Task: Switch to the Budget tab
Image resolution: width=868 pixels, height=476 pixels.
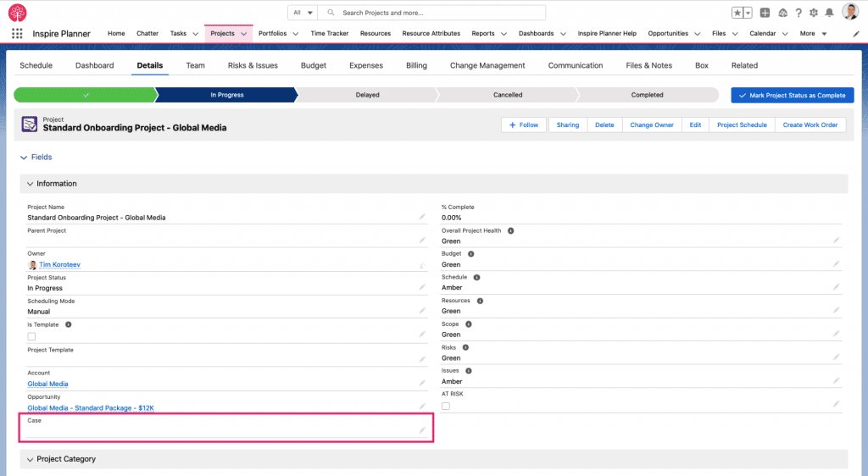Action: coord(314,65)
